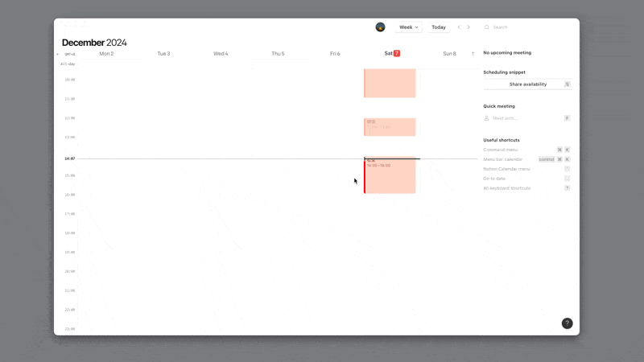Click the All-day row label
Image resolution: width=644 pixels, height=362 pixels.
(x=68, y=64)
